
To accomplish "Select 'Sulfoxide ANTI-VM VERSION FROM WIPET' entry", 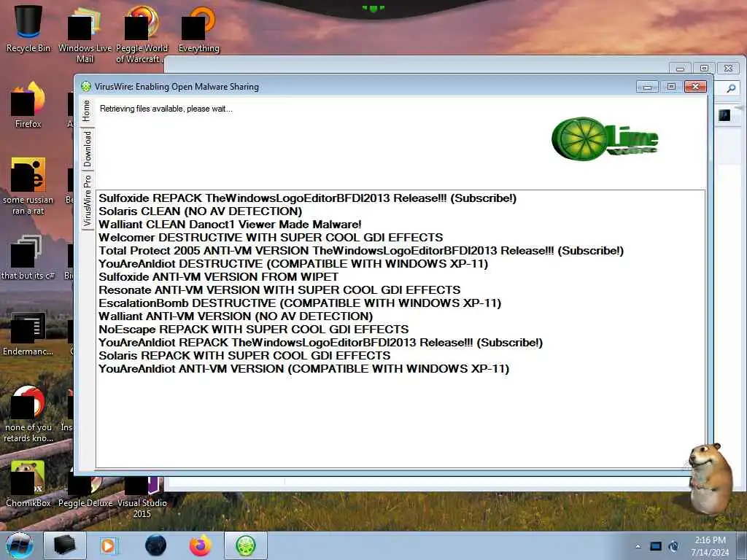I will click(x=218, y=277).
